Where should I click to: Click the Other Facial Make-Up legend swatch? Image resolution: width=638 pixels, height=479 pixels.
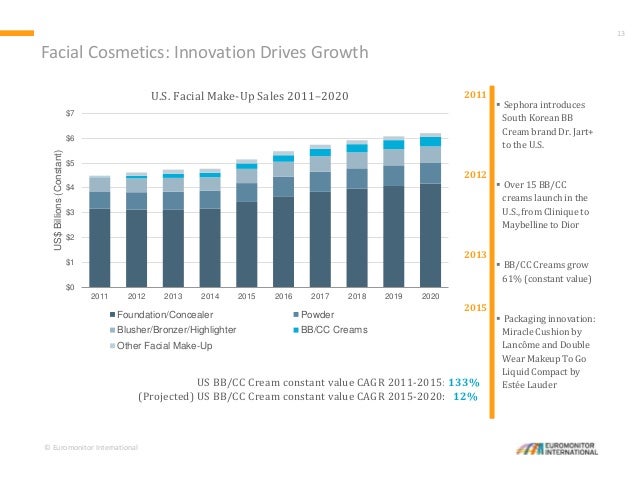tap(113, 346)
